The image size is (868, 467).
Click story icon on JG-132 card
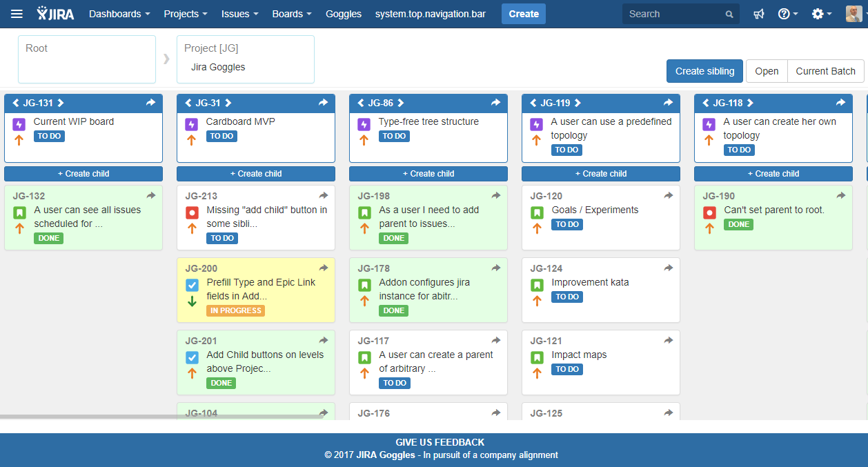click(19, 213)
